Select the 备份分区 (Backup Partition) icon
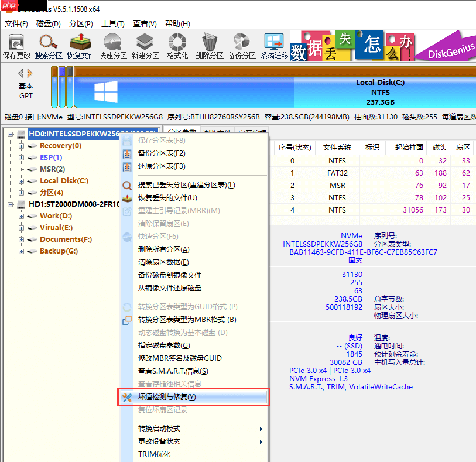Image resolution: width=476 pixels, height=462 pixels. point(239,45)
